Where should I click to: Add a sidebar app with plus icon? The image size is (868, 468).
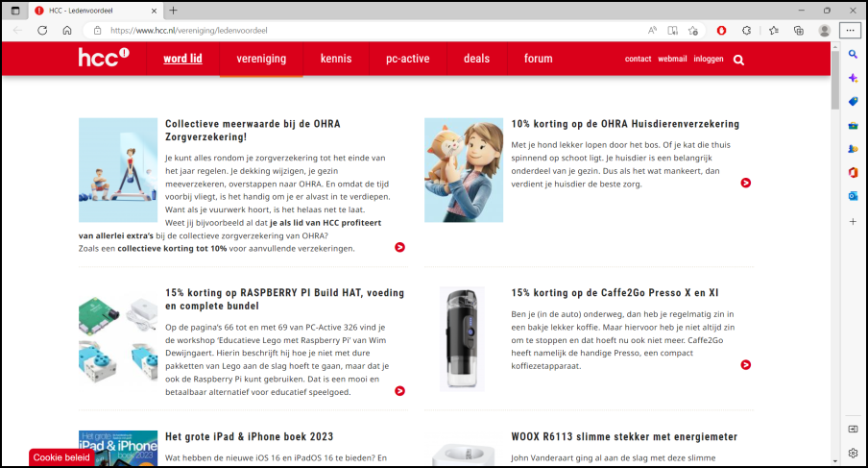coord(853,222)
